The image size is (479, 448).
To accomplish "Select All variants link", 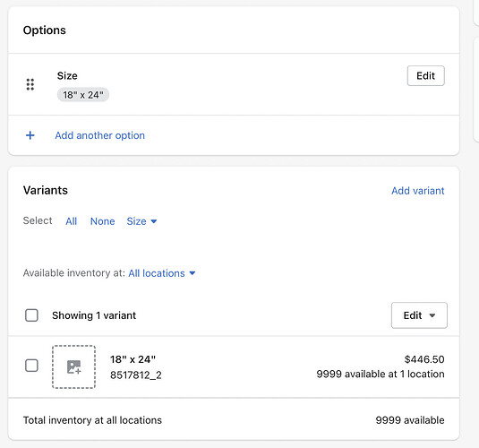I will pos(71,221).
